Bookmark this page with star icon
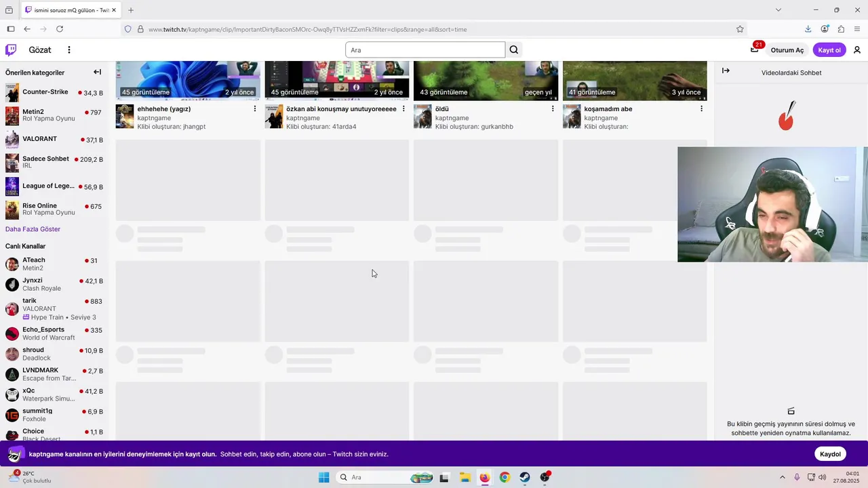The height and width of the screenshot is (488, 868). pos(740,29)
